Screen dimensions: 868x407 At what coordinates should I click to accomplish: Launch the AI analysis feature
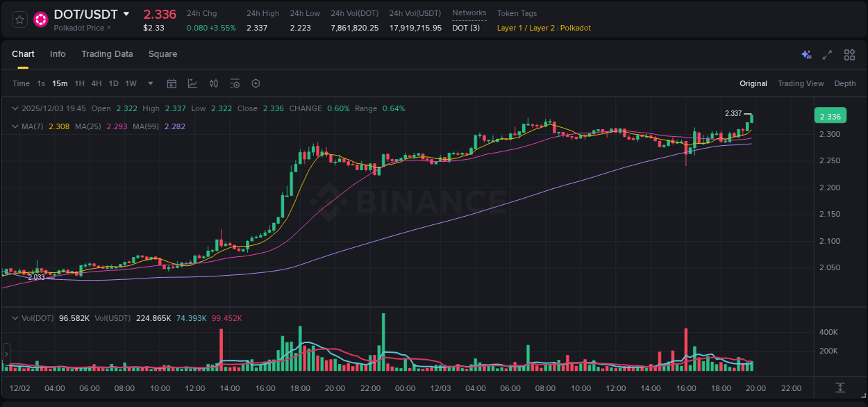[806, 54]
